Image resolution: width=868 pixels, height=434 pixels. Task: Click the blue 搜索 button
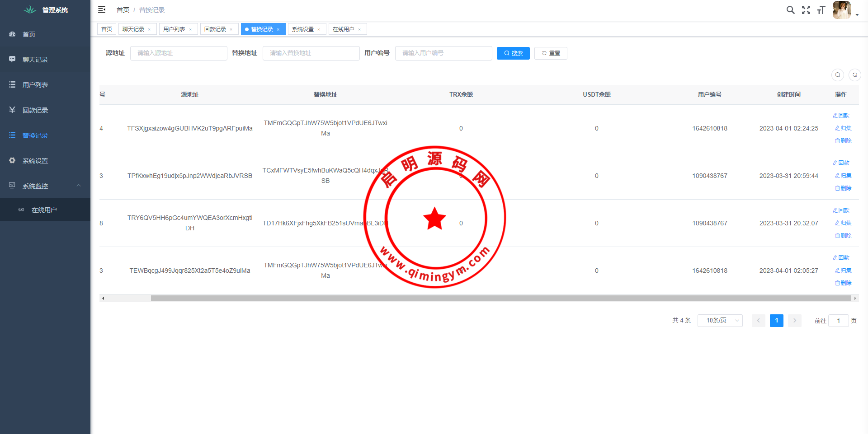coord(513,53)
